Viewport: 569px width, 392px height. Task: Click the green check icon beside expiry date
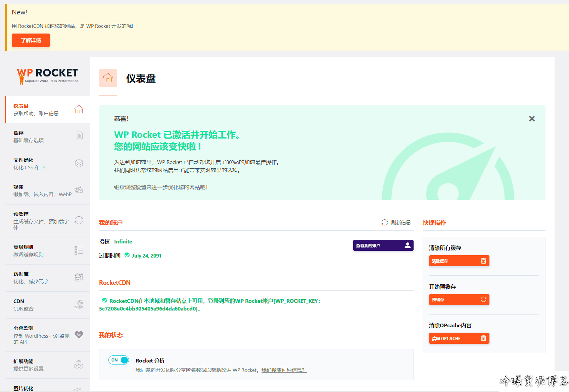(x=127, y=255)
